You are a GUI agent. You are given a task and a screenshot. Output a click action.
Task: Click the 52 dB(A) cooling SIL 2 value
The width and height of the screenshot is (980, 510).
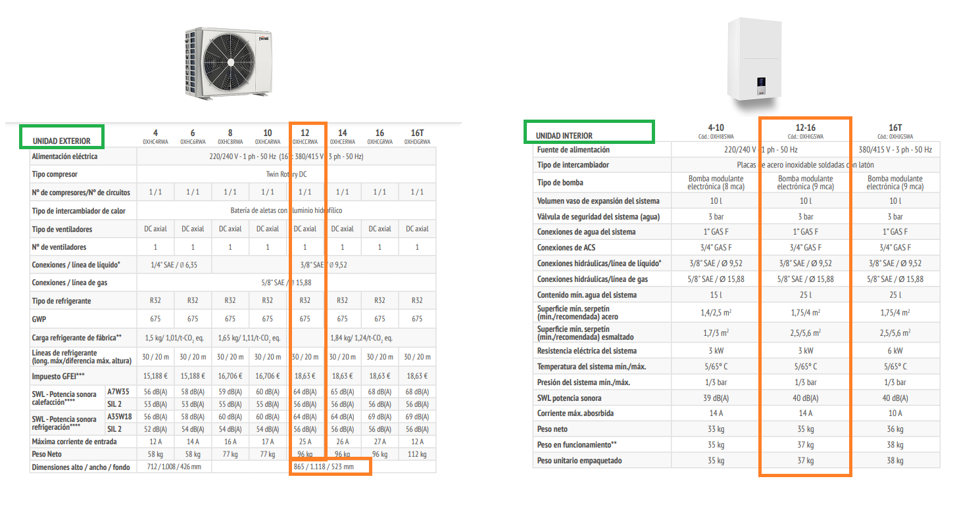(x=155, y=429)
